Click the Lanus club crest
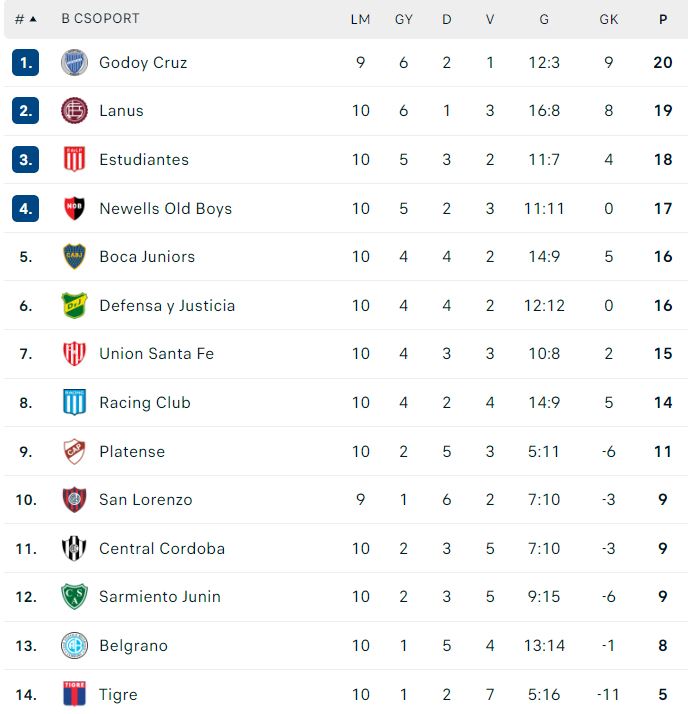The width and height of the screenshot is (688, 714). click(74, 111)
